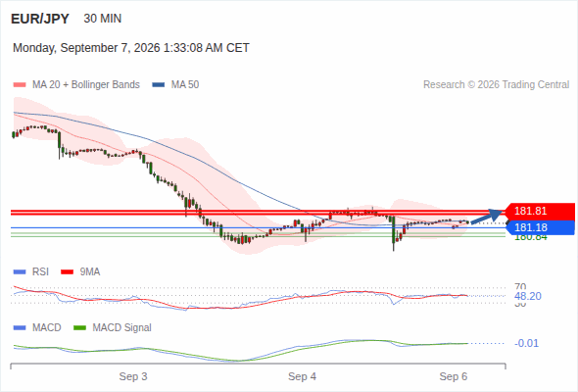This screenshot has width=578, height=392.
Task: Select the blue 181.18 pivot price tag
Action: (x=540, y=227)
